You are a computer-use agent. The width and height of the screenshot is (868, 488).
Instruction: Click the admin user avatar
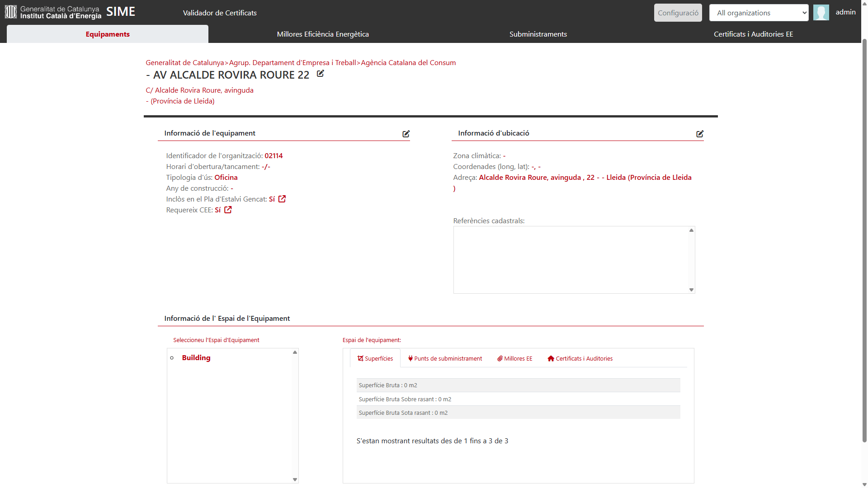click(x=821, y=13)
